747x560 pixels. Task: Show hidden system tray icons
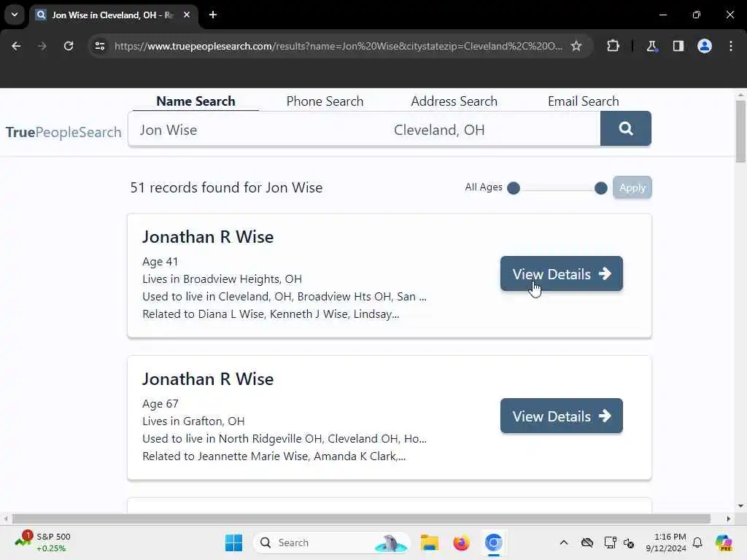coord(564,542)
